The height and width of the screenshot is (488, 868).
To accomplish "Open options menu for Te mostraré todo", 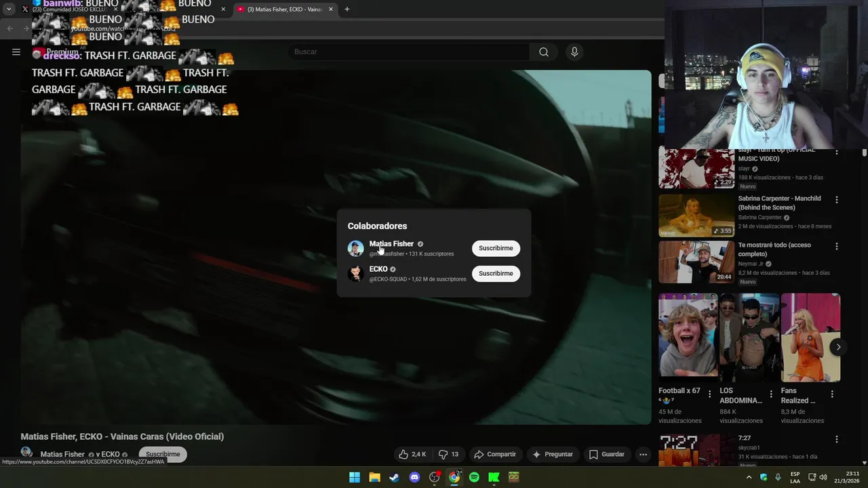I will (837, 247).
